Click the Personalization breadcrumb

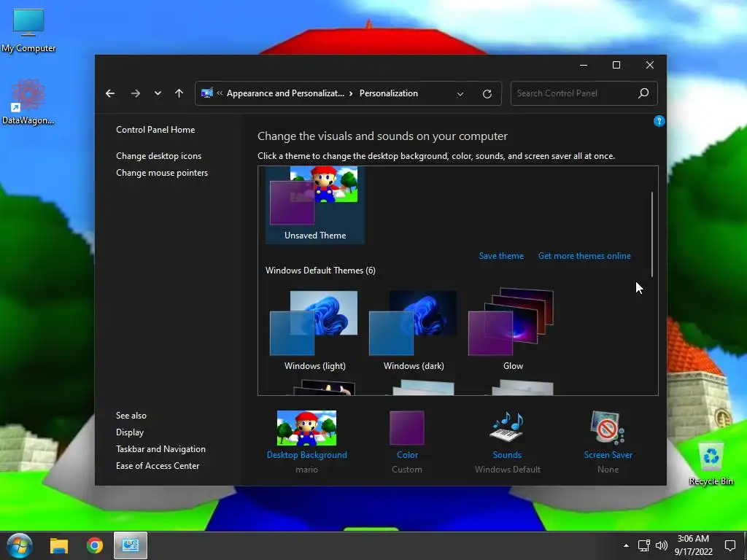tap(388, 93)
